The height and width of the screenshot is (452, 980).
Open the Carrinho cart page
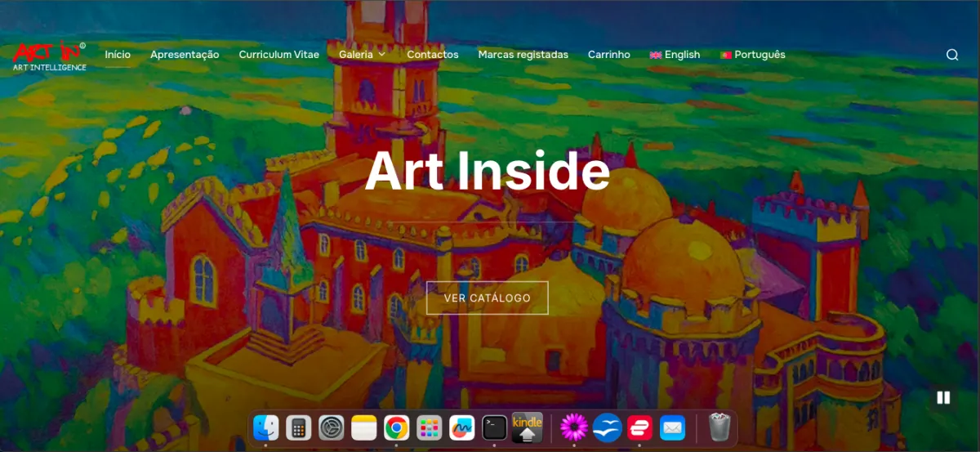pyautogui.click(x=609, y=55)
